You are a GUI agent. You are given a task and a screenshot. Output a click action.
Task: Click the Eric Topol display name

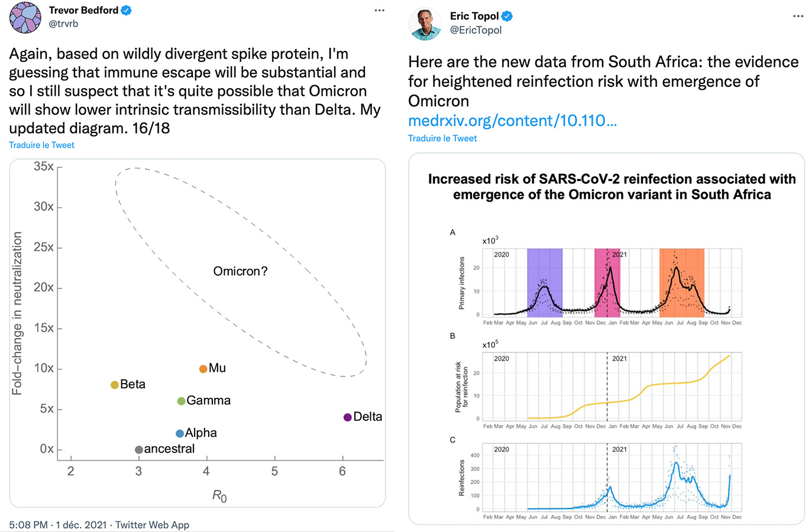coord(474,17)
